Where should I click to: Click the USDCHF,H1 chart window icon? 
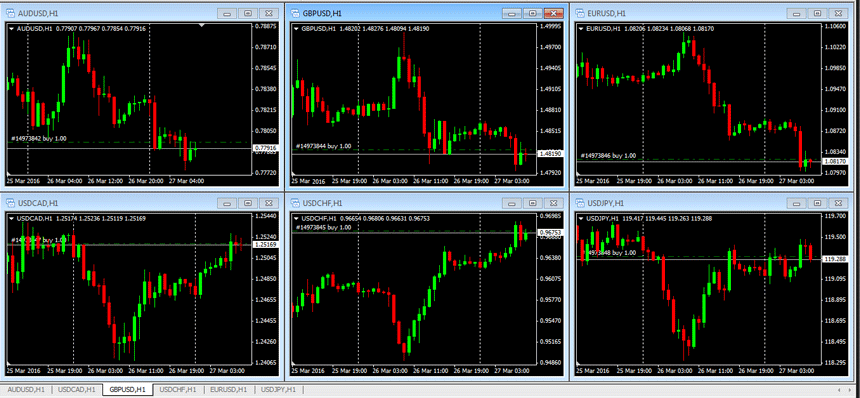[295, 203]
